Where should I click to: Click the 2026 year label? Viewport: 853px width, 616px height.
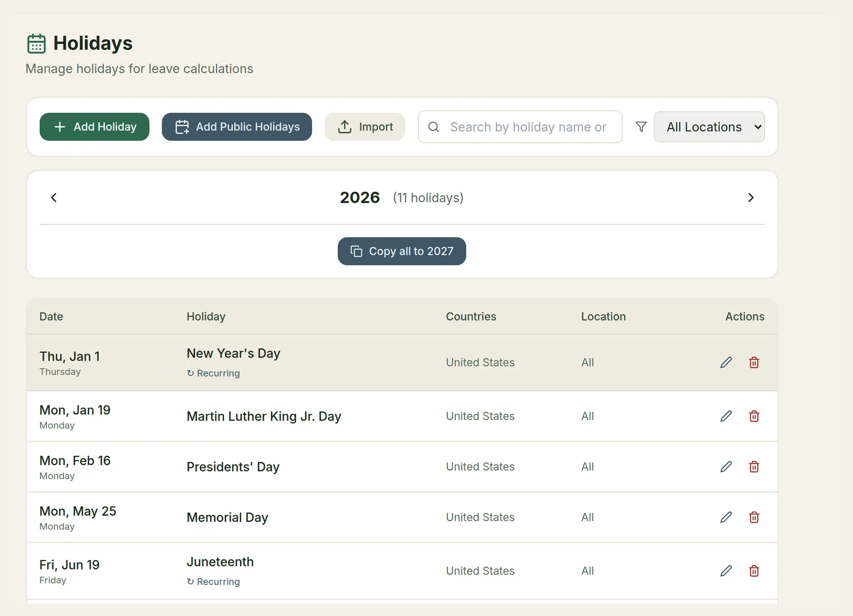(360, 198)
